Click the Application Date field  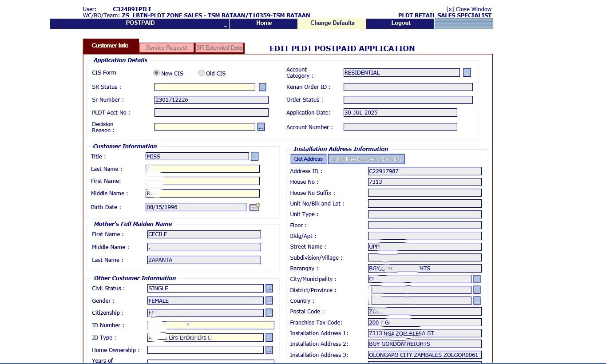[400, 113]
